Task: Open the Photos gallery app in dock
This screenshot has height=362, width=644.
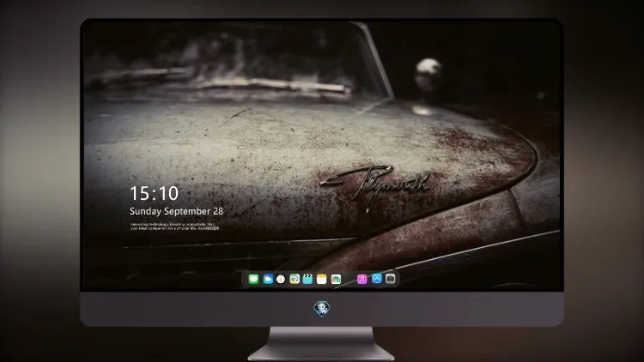Action: (x=336, y=279)
